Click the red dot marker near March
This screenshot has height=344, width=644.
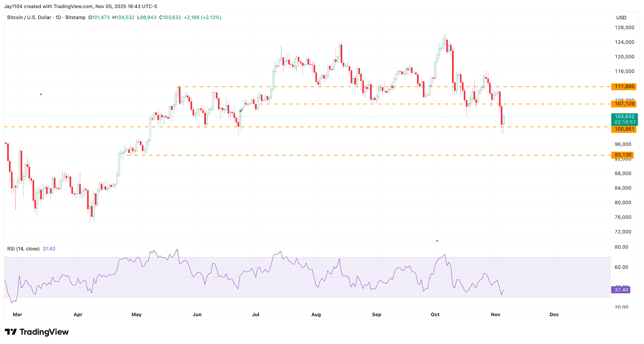tap(41, 94)
